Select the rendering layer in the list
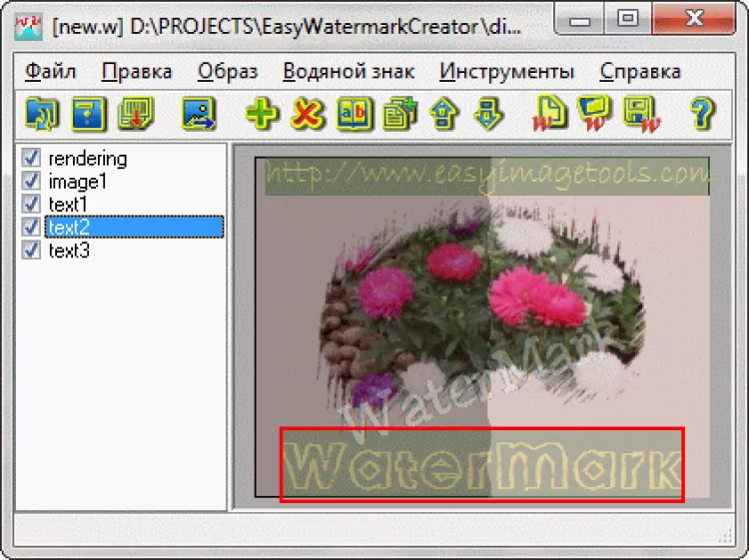The image size is (749, 560). click(x=88, y=159)
